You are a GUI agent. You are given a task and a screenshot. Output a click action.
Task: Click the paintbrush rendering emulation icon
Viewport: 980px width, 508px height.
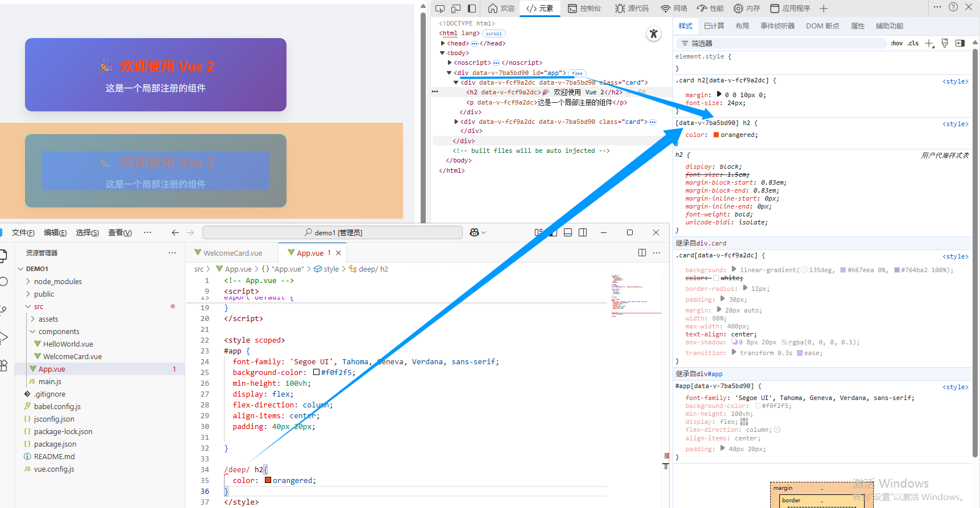945,43
